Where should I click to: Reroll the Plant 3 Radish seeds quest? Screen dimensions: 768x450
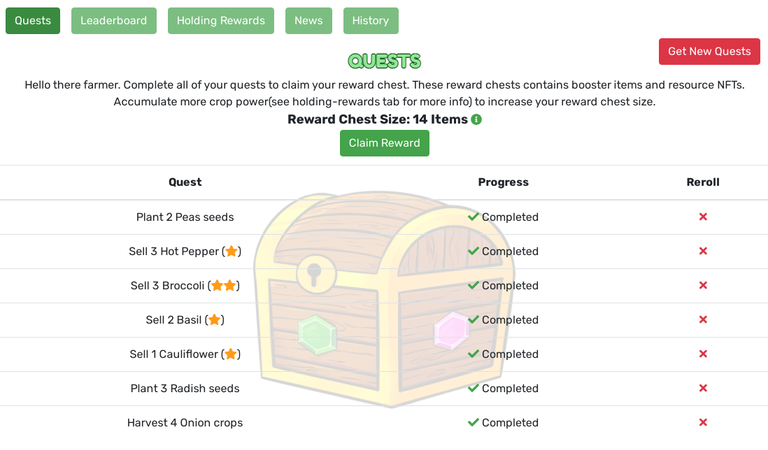click(703, 388)
